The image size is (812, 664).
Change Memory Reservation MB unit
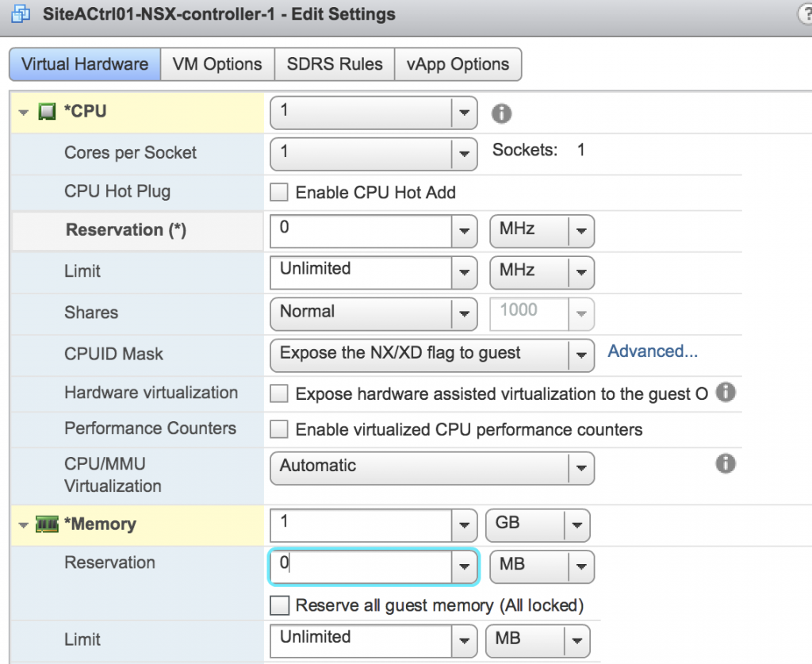[x=542, y=566]
